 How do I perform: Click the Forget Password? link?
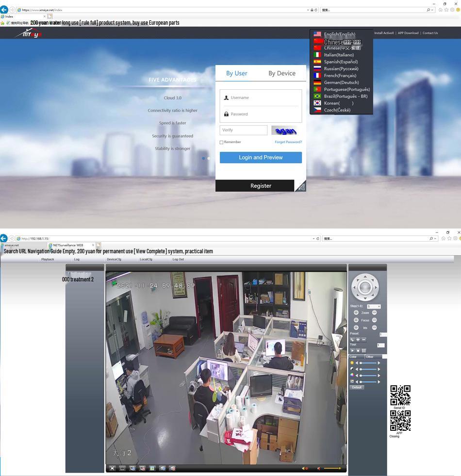click(x=288, y=142)
